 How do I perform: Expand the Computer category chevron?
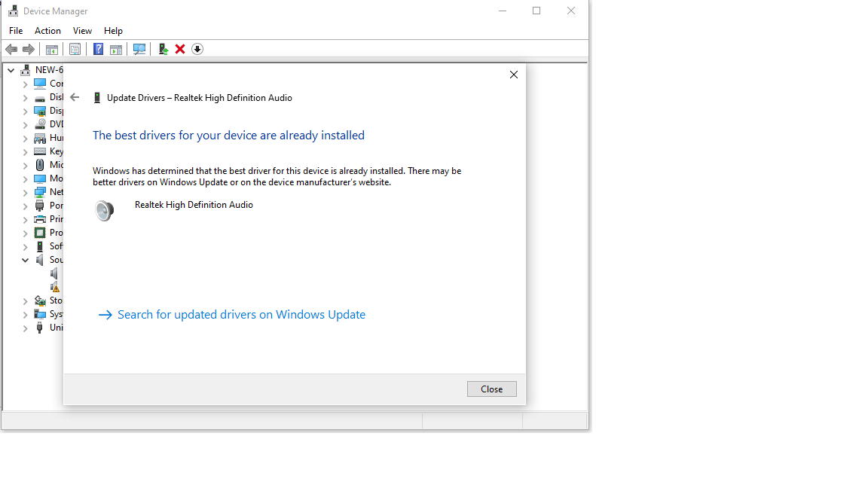(x=25, y=84)
